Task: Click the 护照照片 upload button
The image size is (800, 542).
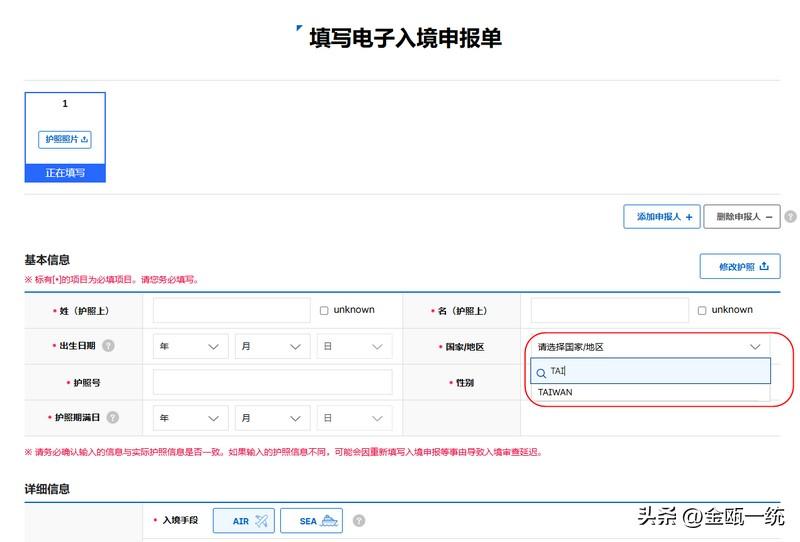Action: 65,139
